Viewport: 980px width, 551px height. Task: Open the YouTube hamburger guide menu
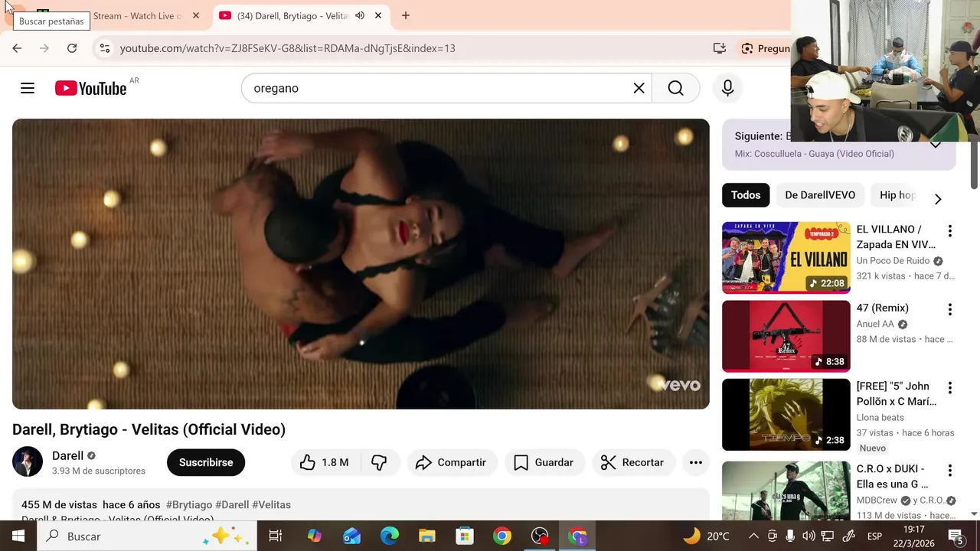(28, 88)
